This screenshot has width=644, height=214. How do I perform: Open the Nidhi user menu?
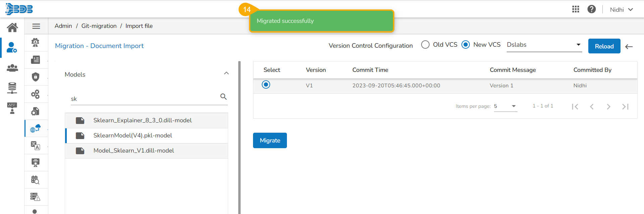(621, 10)
